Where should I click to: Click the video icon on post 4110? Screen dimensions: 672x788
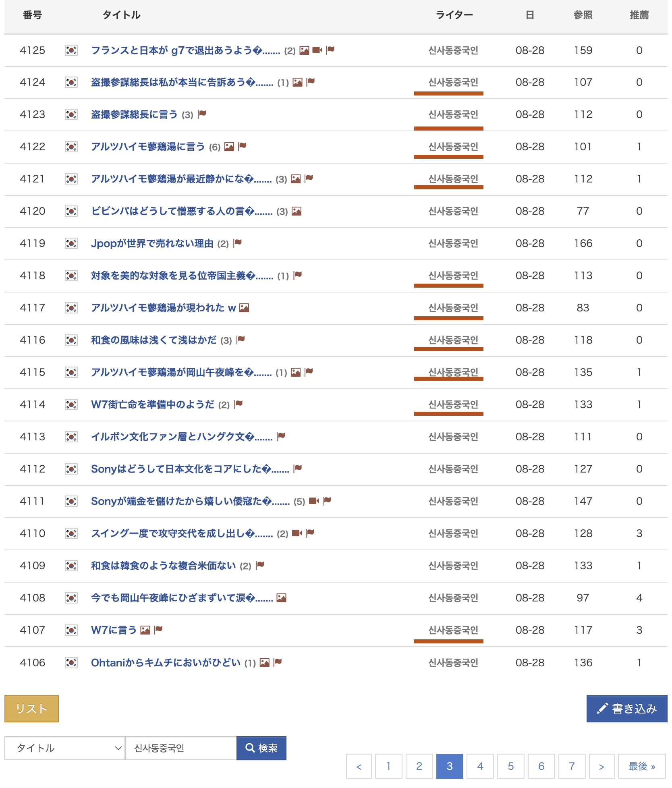coord(297,533)
